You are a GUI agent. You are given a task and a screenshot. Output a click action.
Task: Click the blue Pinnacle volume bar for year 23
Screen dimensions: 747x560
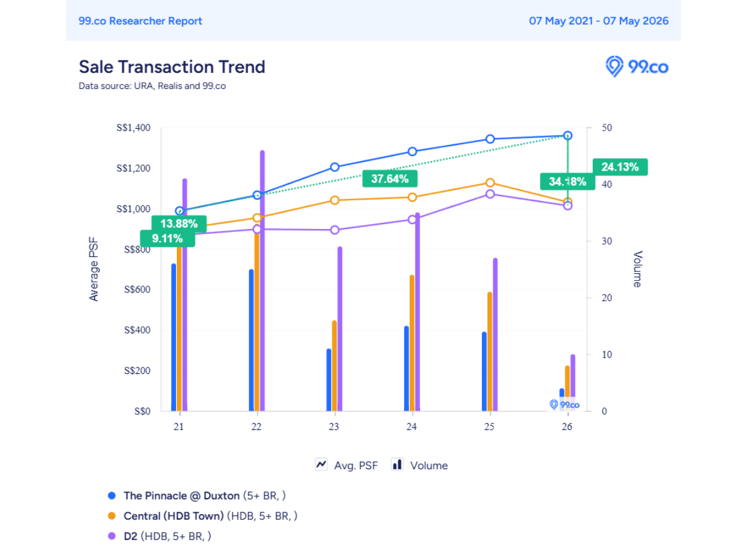point(329,380)
